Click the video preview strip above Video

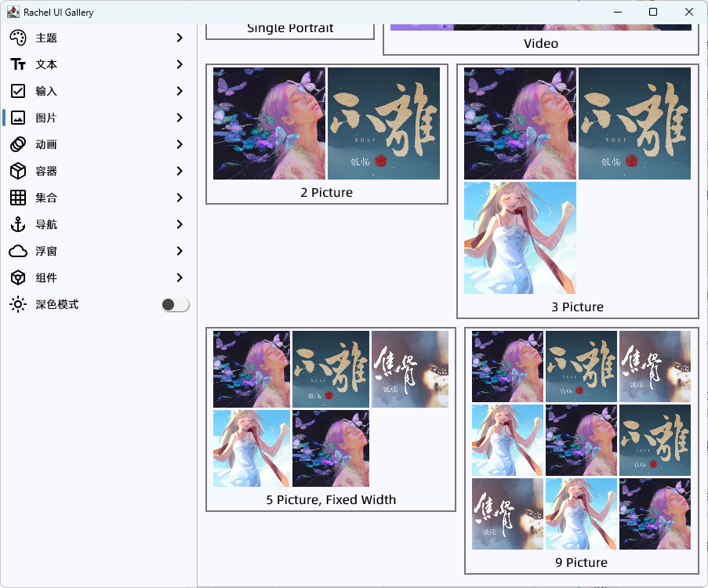(x=541, y=27)
